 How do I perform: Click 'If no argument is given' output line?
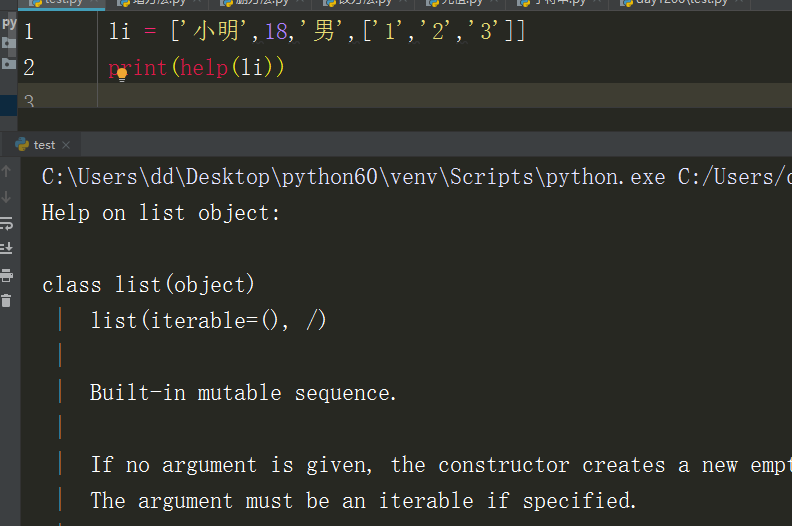tap(440, 465)
